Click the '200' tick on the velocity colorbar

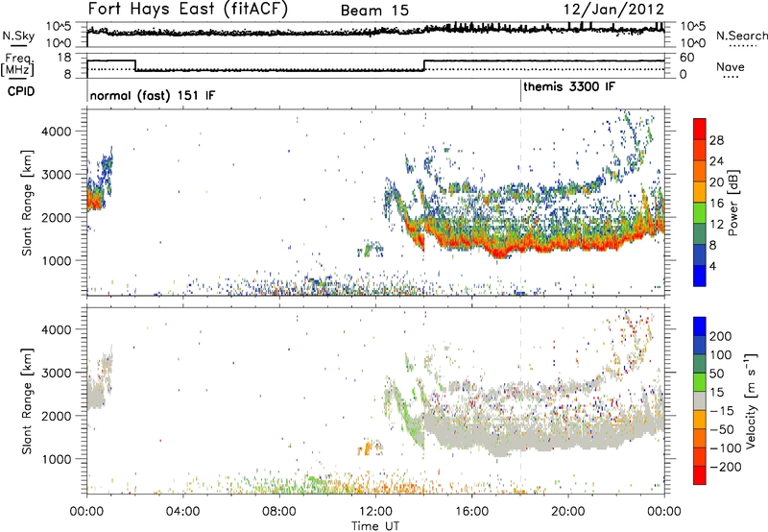pyautogui.click(x=721, y=336)
